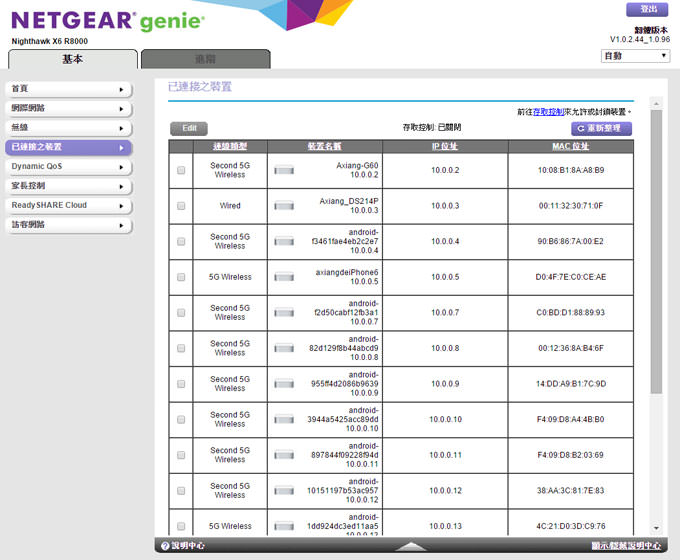680x560 pixels.
Task: Click the scrollbar up arrow
Action: [x=656, y=104]
